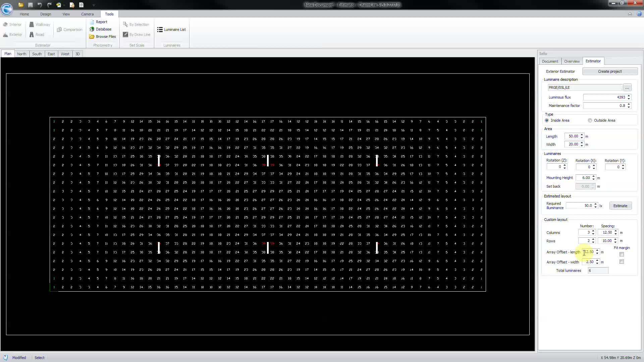Click the Select status bar label

click(x=40, y=358)
